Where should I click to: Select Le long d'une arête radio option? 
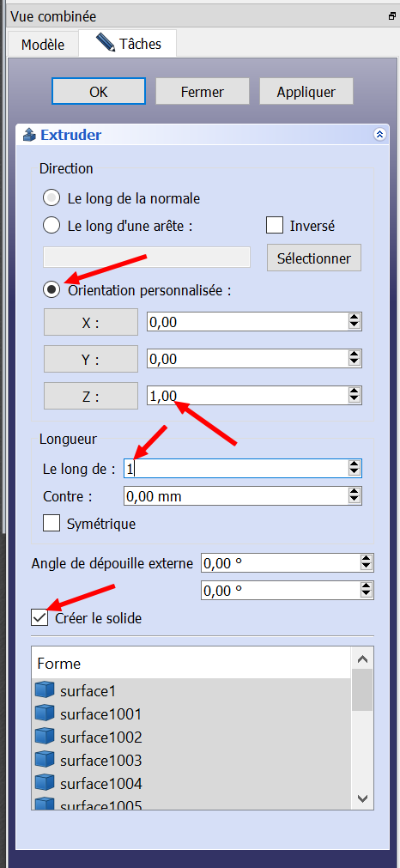52,225
